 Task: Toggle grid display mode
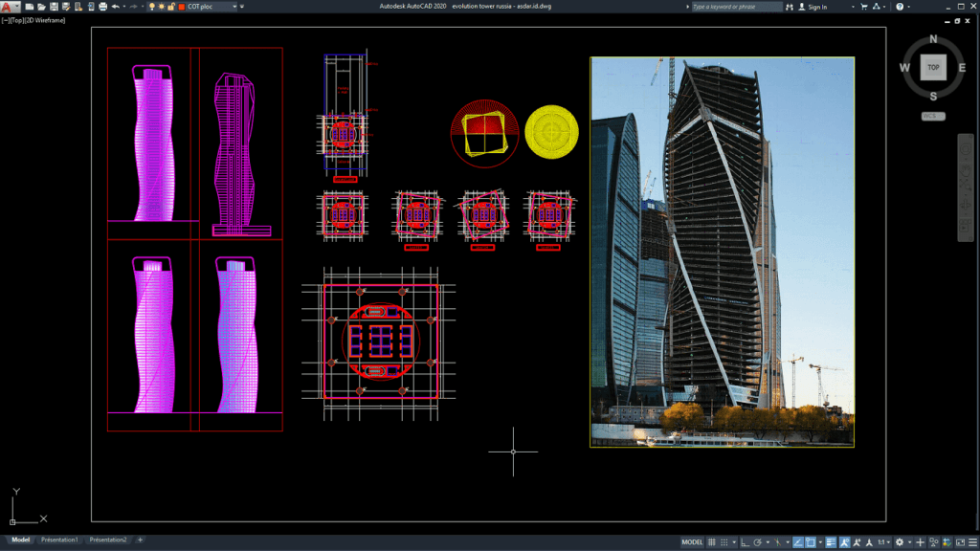(710, 541)
